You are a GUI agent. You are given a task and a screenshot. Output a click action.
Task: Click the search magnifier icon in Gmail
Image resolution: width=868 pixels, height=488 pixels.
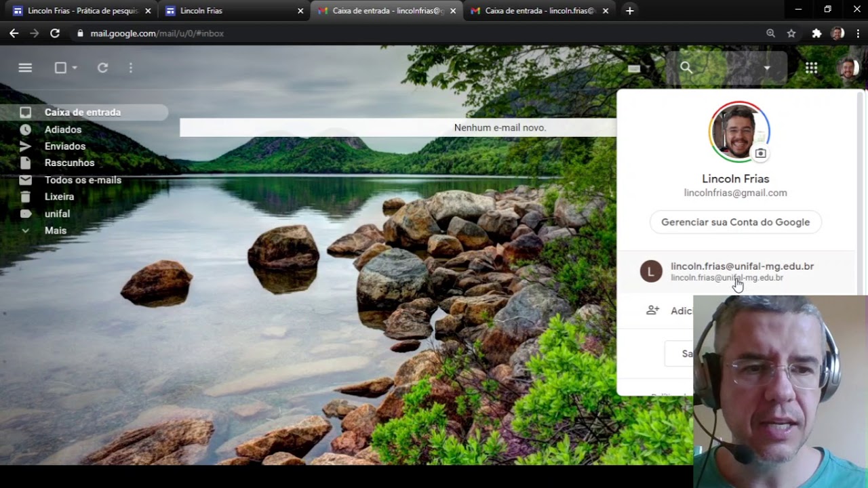click(686, 68)
